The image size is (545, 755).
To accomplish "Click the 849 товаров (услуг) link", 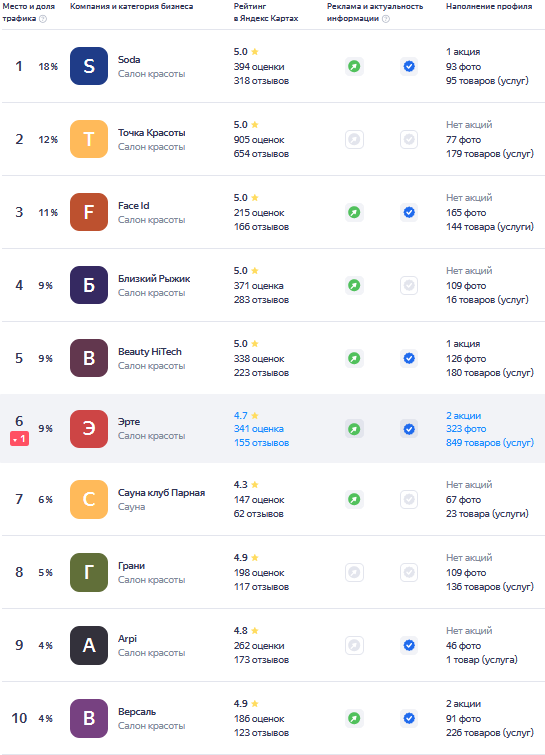I will (490, 443).
